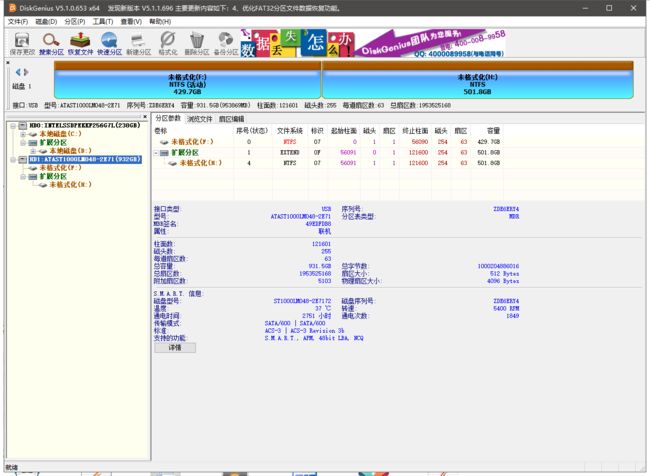The height and width of the screenshot is (476, 650).
Task: Open the 磁盘(D) menu
Action: (46, 22)
